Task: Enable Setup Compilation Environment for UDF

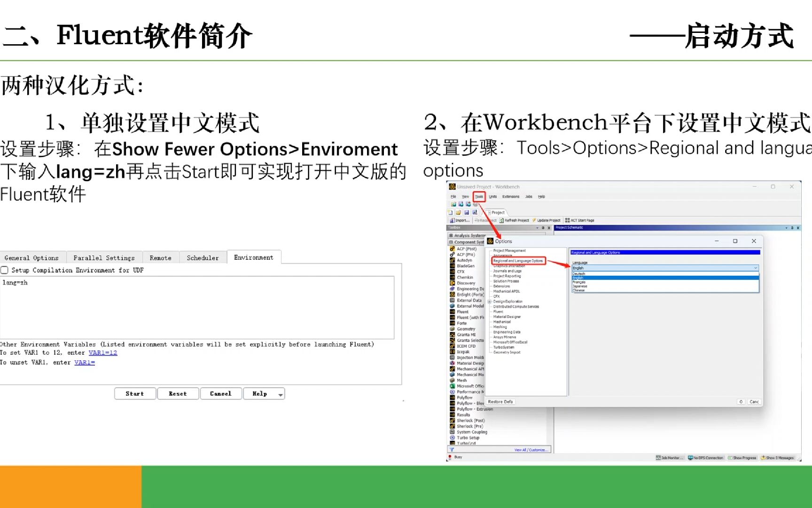Action: (x=4, y=270)
